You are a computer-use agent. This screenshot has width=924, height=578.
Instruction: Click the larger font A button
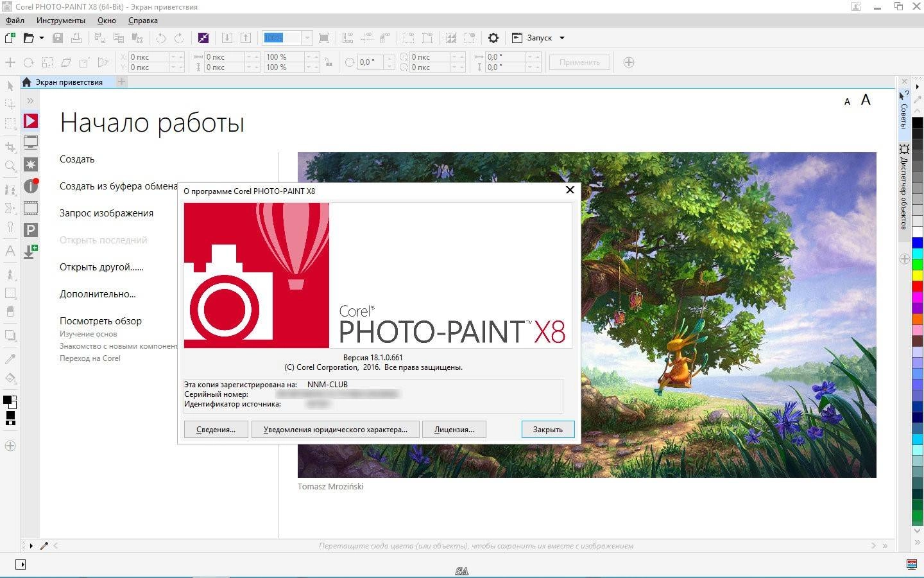(866, 100)
